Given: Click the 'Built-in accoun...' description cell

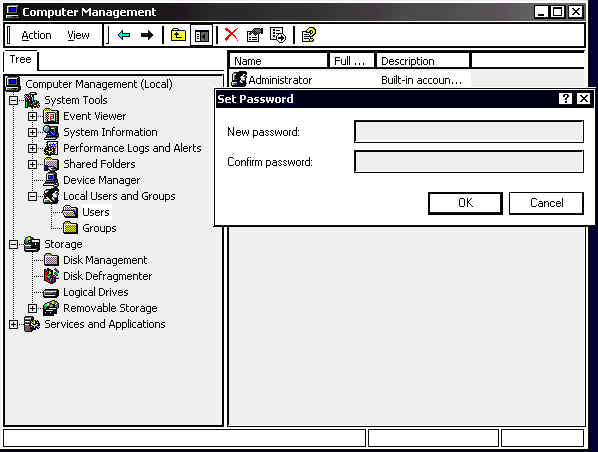Looking at the screenshot, I should (x=421, y=80).
